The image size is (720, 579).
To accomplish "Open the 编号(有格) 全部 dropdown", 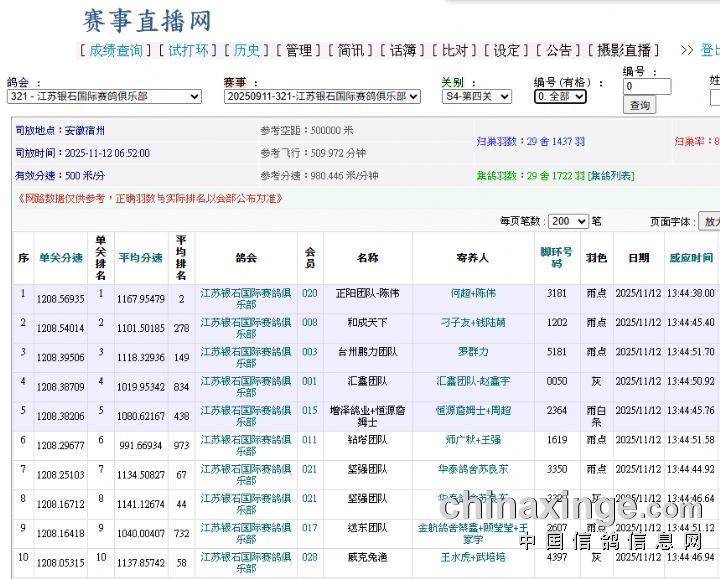I will coord(560,97).
